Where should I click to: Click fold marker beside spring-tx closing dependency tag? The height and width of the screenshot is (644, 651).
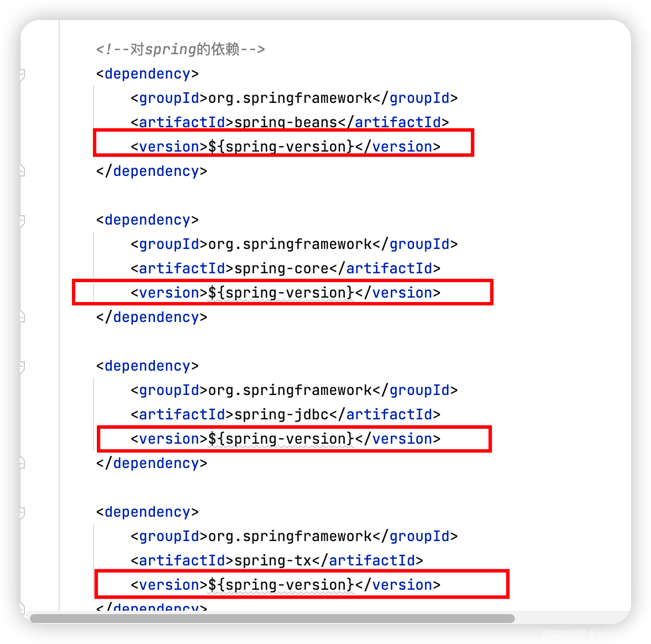tap(22, 609)
